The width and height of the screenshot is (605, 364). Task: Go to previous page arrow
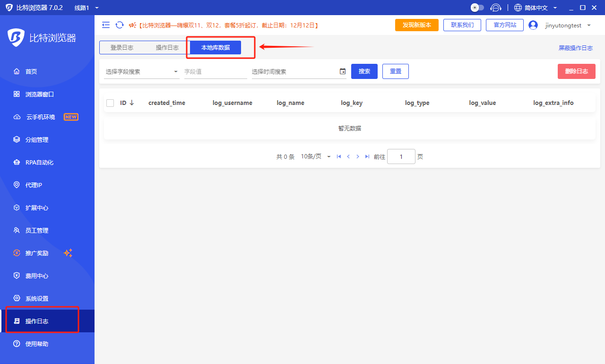coord(348,156)
